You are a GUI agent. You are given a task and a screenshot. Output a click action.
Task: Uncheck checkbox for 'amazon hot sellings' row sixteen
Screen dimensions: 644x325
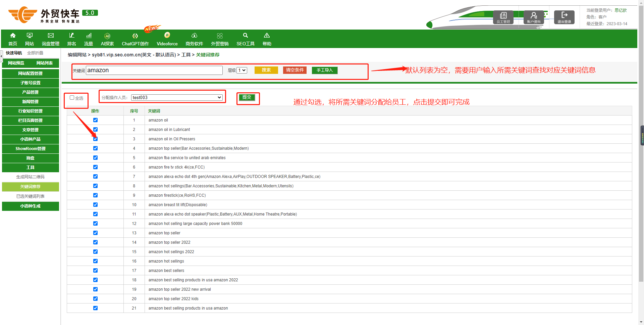click(x=95, y=261)
